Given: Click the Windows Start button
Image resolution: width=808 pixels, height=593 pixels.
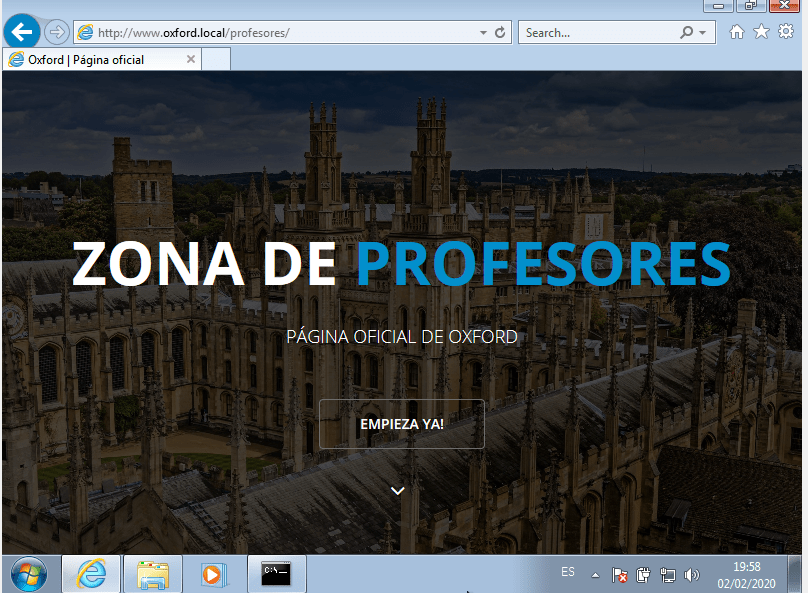Looking at the screenshot, I should click(x=28, y=574).
